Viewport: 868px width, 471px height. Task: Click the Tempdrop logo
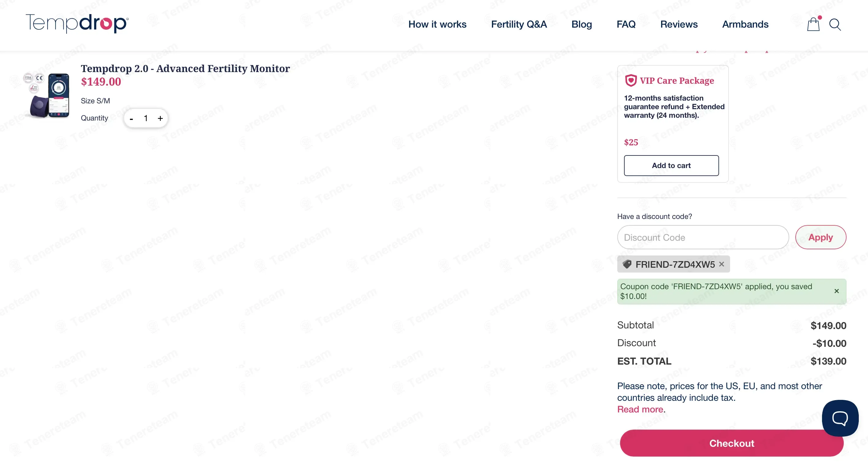click(x=77, y=24)
